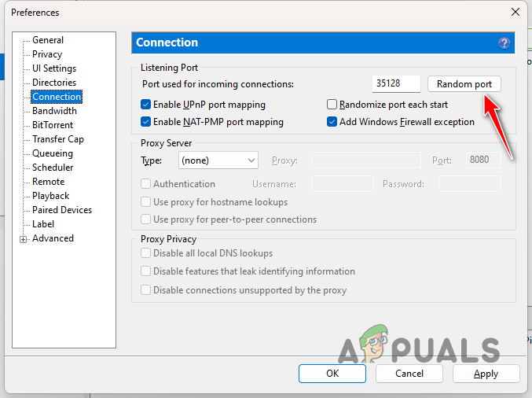Image resolution: width=532 pixels, height=398 pixels.
Task: Check Disable all local DNS lookups
Action: click(x=145, y=253)
